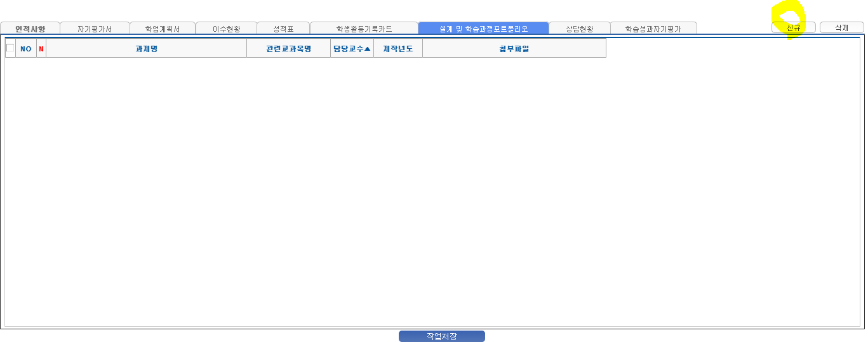Open the 인적사항 tab
868x342 pixels.
[30, 29]
